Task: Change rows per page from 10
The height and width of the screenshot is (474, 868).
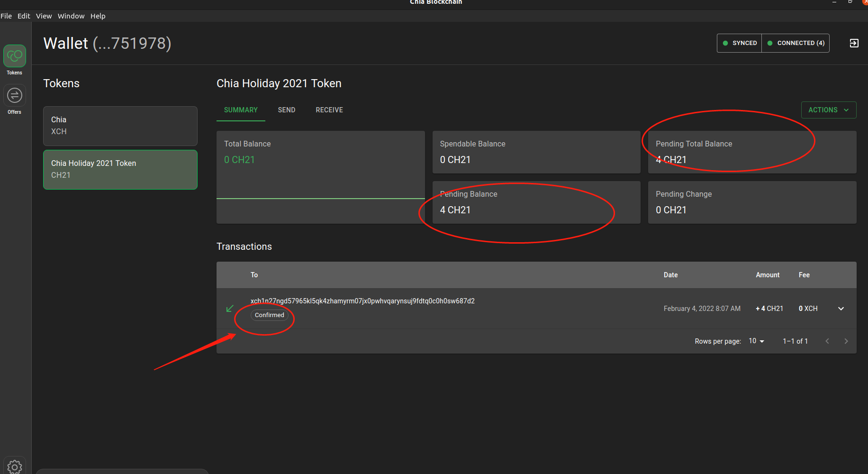Action: pos(756,341)
